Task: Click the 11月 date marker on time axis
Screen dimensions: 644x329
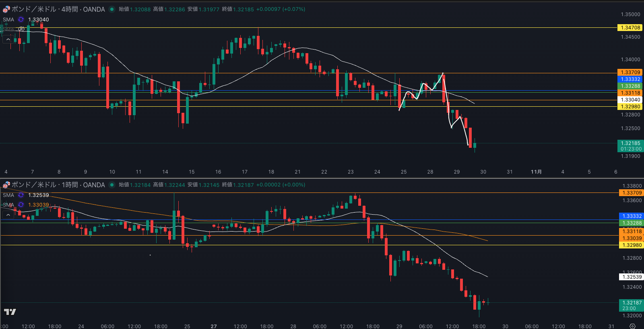Action: click(x=536, y=172)
